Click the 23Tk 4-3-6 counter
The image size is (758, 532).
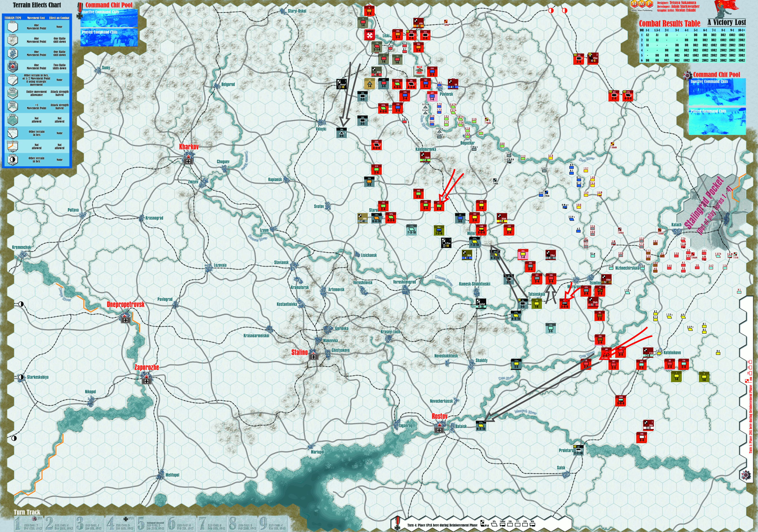coord(376,145)
